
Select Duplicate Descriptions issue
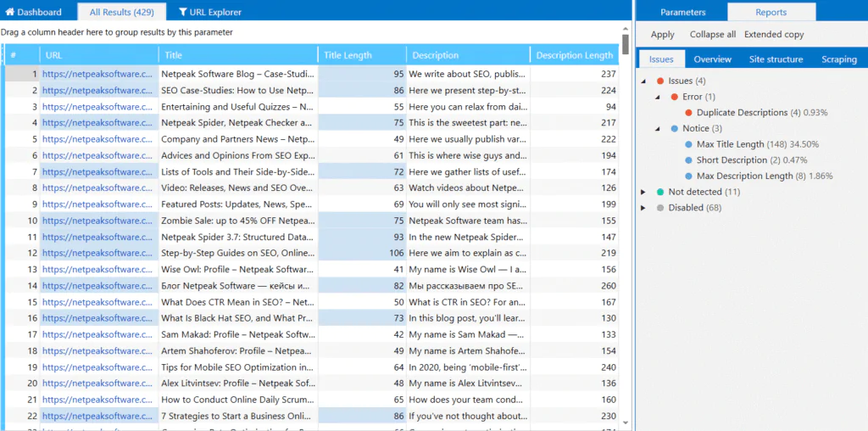click(742, 113)
